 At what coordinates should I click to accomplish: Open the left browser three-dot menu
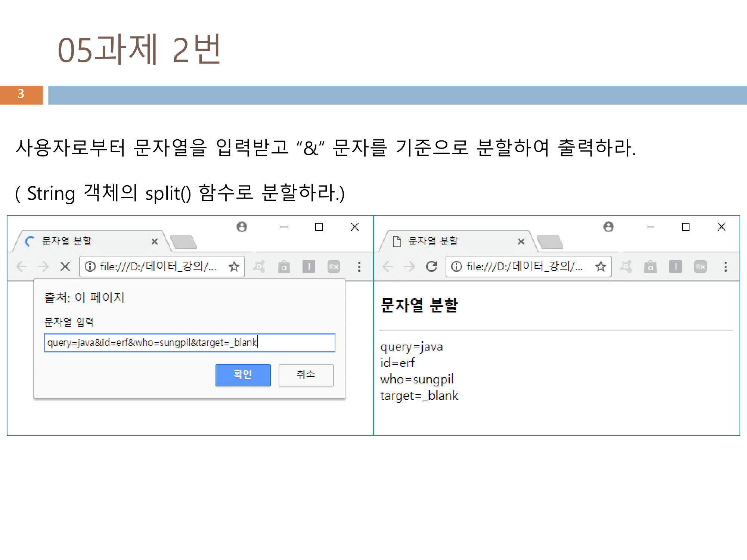(359, 267)
